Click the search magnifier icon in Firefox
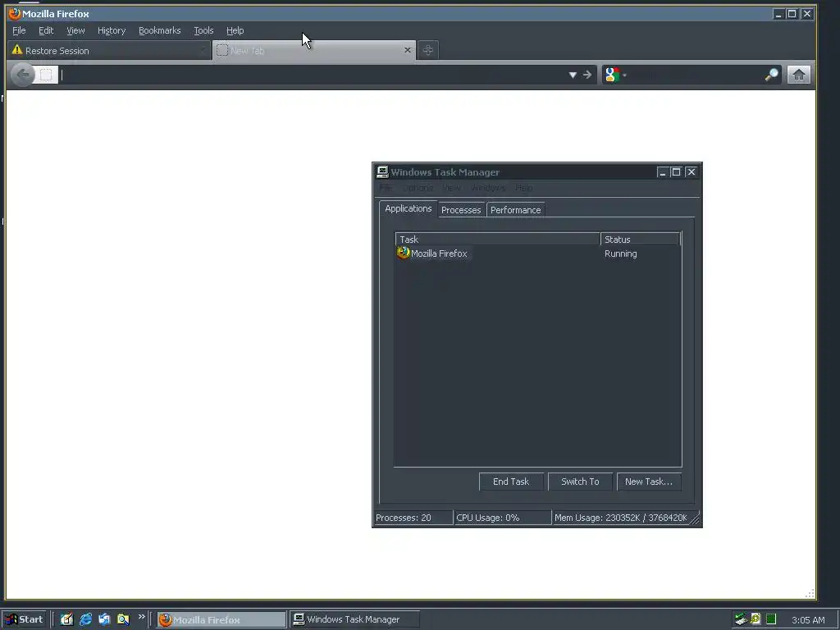 click(771, 75)
